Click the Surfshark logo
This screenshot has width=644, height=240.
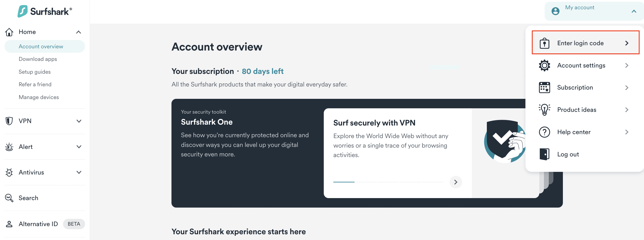coord(45,11)
